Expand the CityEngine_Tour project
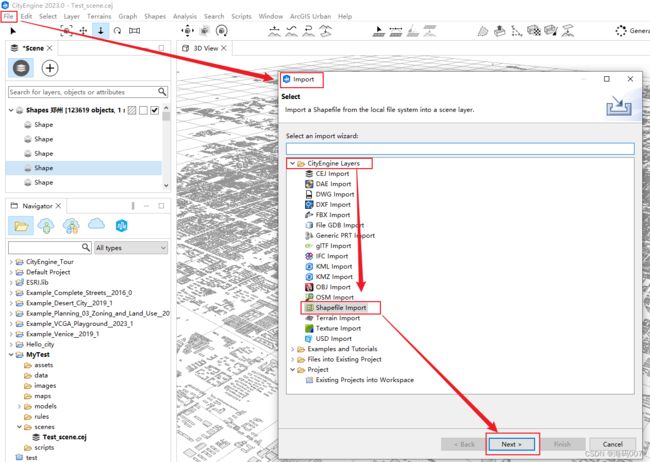 pos(11,262)
